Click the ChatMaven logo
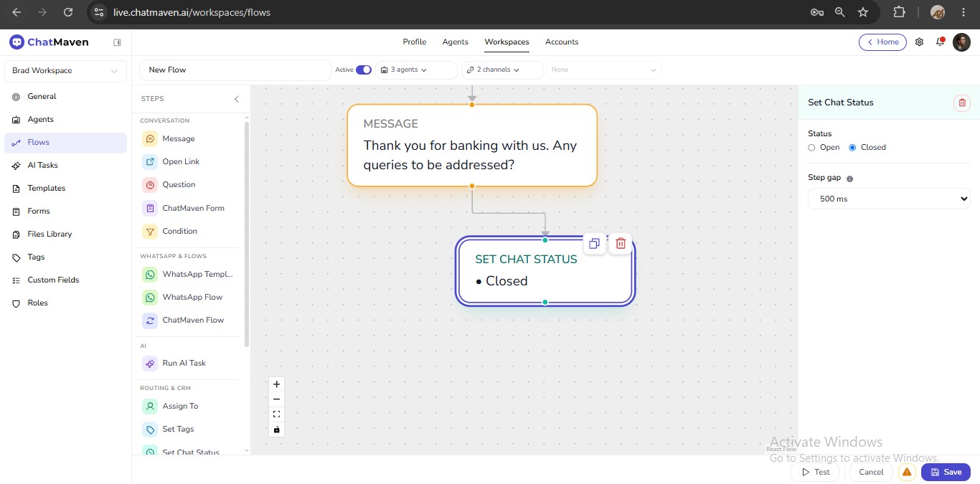The width and height of the screenshot is (980, 484). [49, 42]
